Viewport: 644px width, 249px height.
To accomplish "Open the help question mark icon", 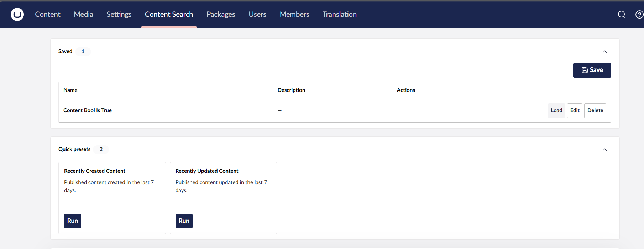I will point(639,14).
